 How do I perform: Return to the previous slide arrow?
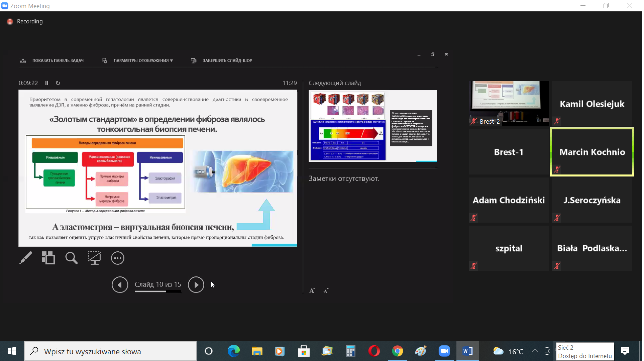120,285
